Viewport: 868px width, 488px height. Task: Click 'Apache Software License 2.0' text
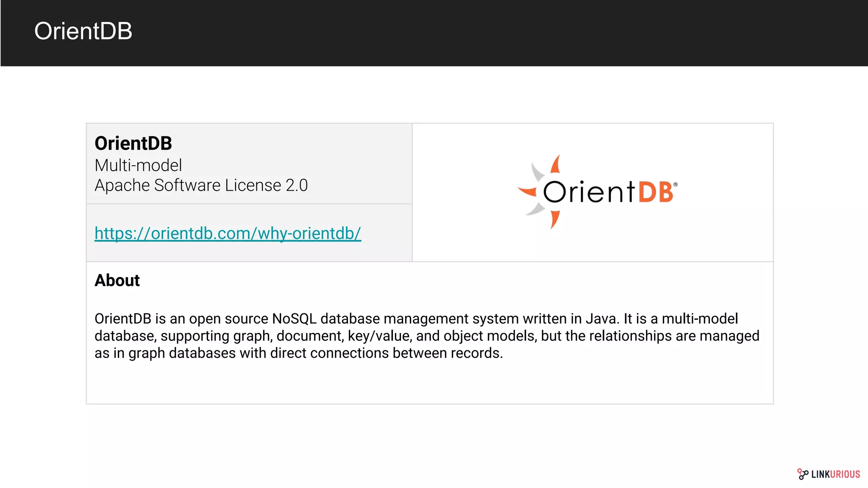[201, 185]
